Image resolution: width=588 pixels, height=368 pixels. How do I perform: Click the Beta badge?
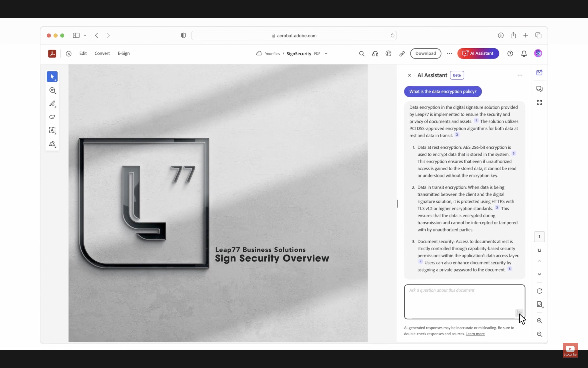[457, 75]
